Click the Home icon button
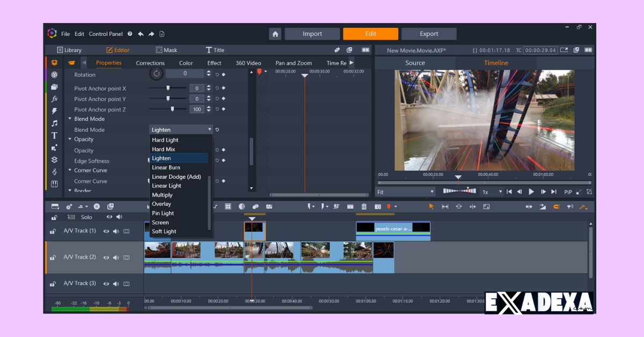 [x=275, y=34]
